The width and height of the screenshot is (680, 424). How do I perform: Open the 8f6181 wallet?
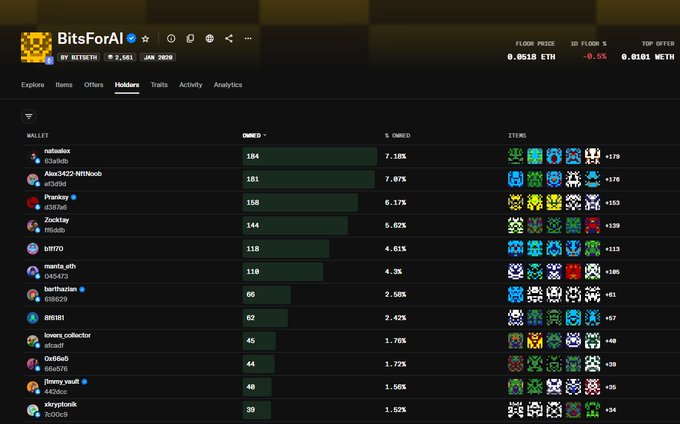pyautogui.click(x=54, y=318)
